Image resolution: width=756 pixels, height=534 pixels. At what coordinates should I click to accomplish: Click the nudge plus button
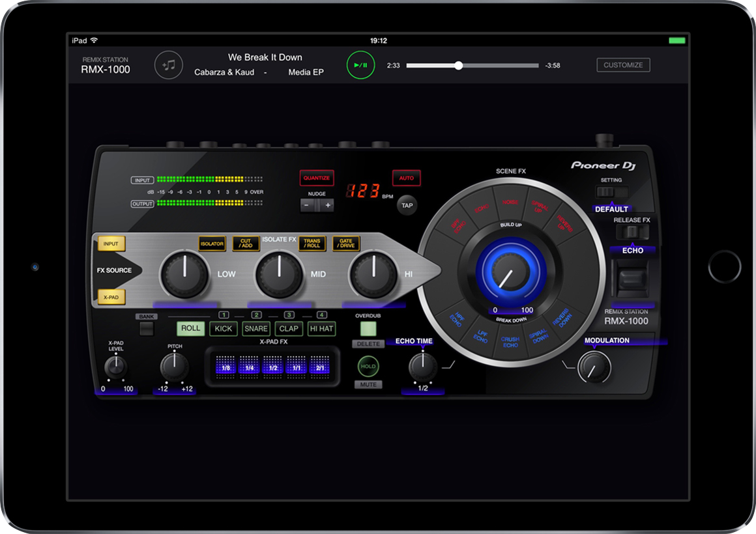(x=328, y=205)
